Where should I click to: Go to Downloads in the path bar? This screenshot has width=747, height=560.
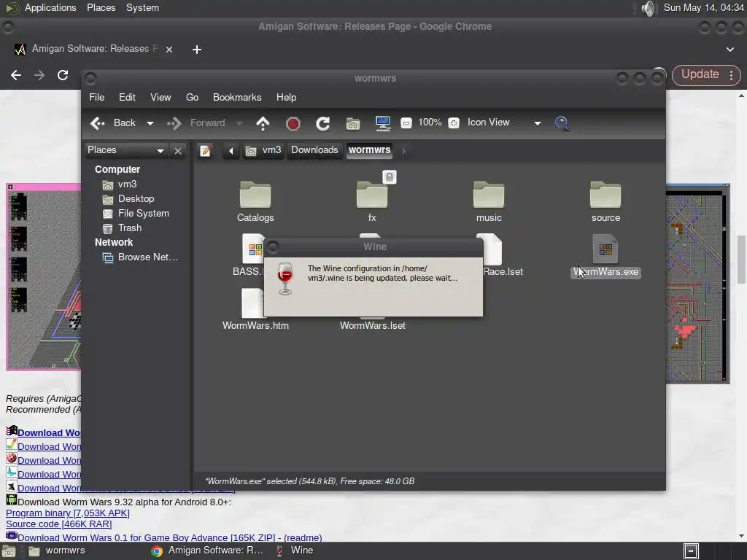point(314,150)
